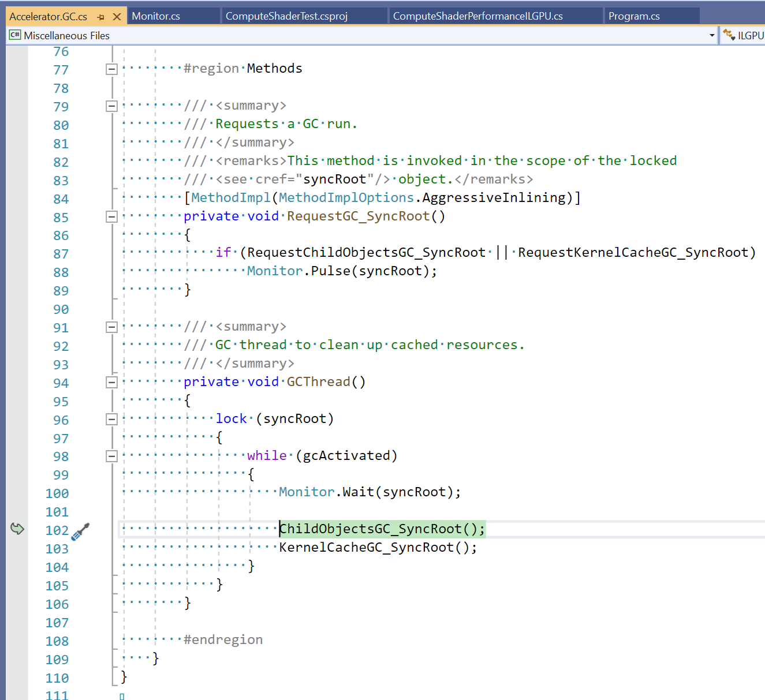Set a breakpoint in the margin beside line 88
Image resolution: width=765 pixels, height=700 pixels.
coord(17,271)
